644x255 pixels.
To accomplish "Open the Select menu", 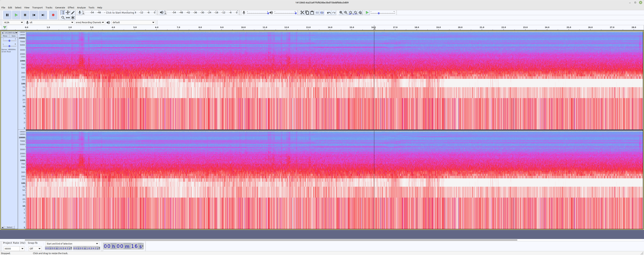I will tap(18, 7).
